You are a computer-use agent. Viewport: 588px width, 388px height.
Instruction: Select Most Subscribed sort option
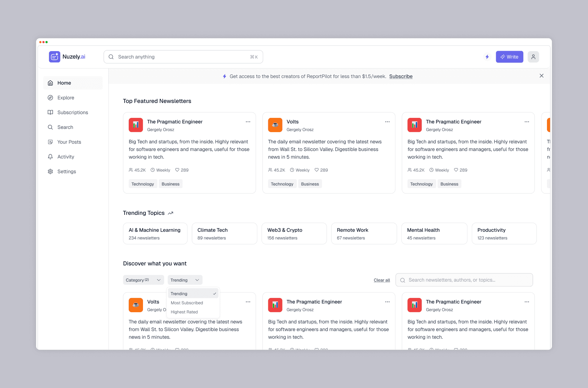coord(193,303)
